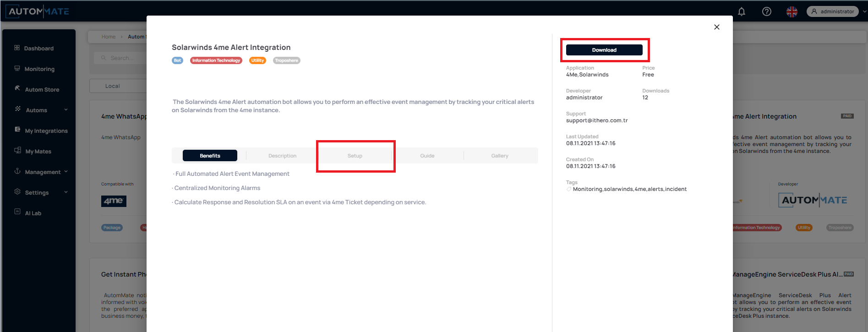Click the Dashboard grid icon in sidebar

pyautogui.click(x=17, y=48)
